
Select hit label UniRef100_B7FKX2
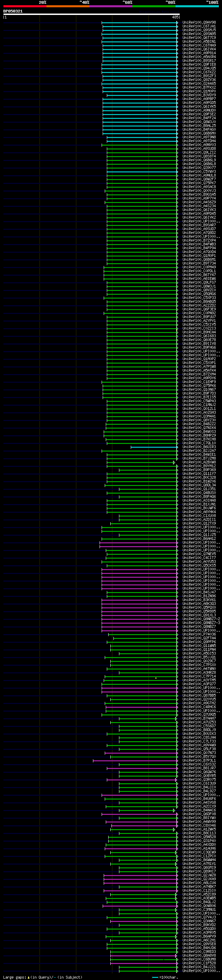(x=199, y=88)
